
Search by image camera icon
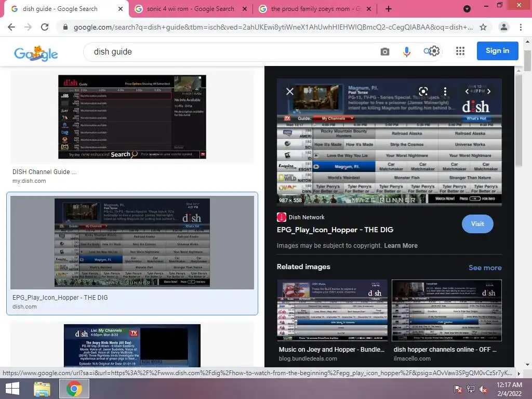point(385,51)
